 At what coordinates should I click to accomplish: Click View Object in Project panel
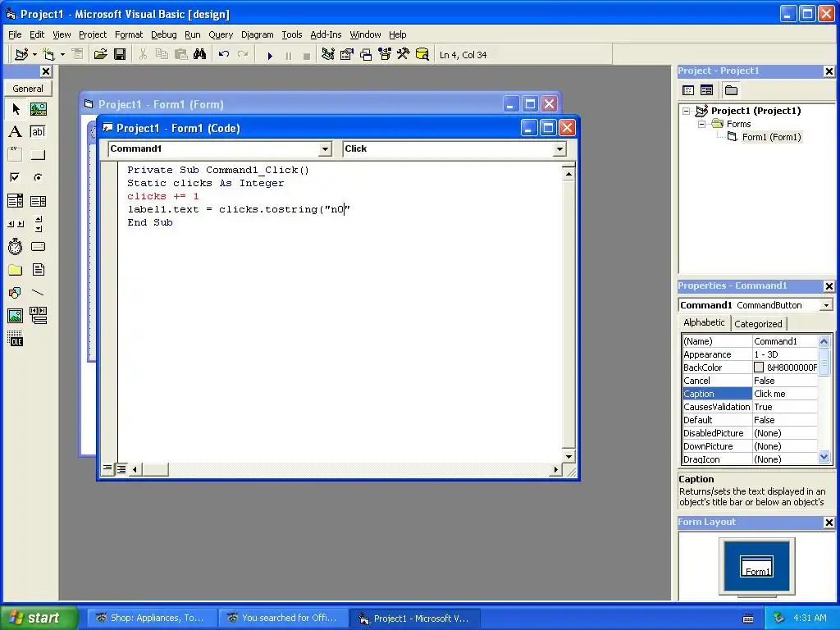706,90
